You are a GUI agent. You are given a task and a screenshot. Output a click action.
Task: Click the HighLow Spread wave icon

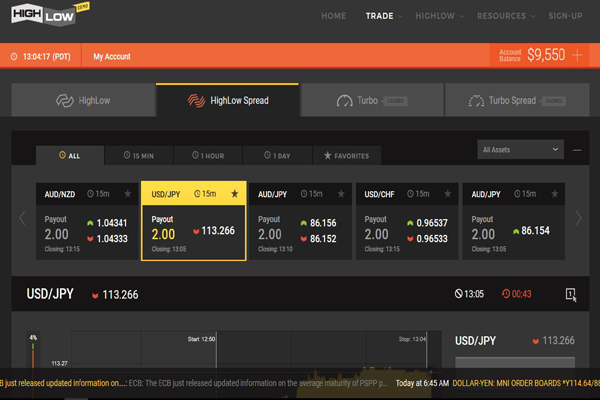point(196,101)
